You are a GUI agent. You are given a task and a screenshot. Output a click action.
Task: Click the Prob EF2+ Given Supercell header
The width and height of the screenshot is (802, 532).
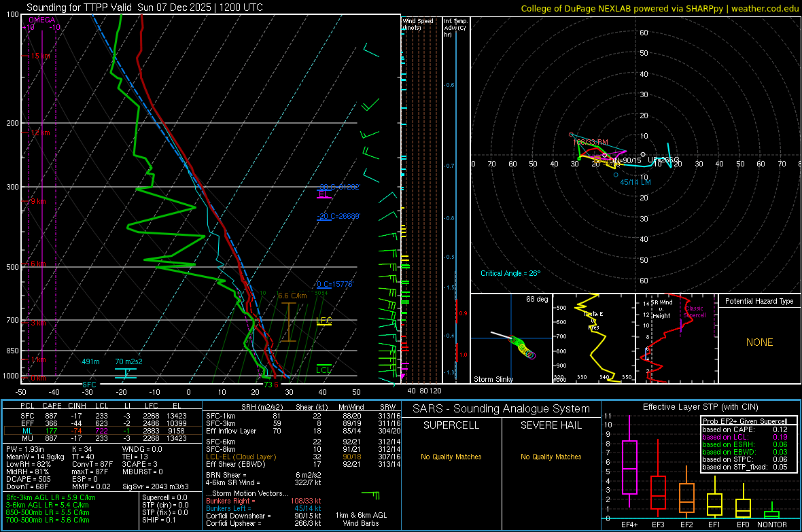coord(745,421)
